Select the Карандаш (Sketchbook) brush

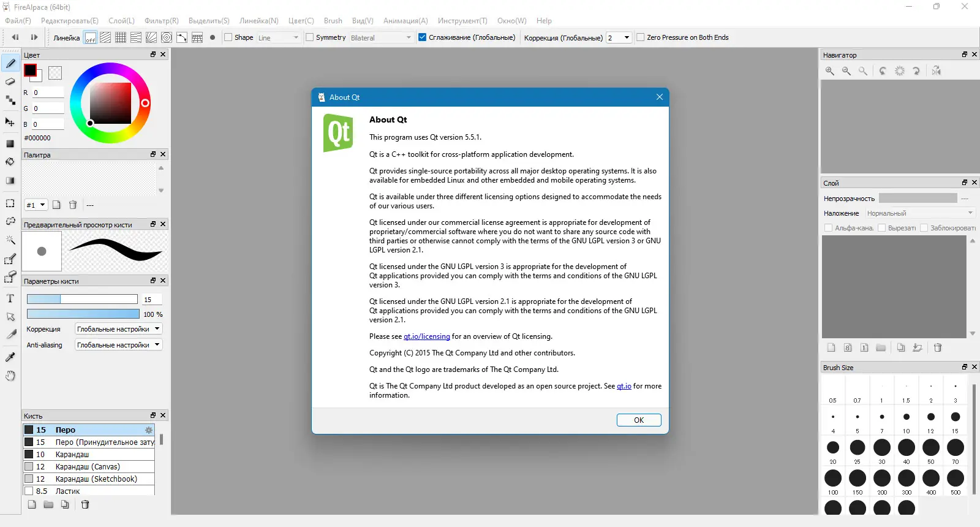coord(89,479)
